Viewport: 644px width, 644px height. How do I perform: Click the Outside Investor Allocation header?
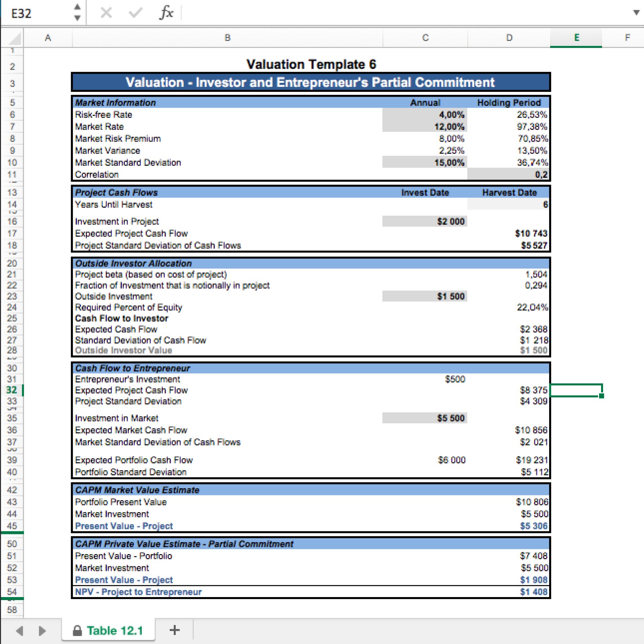pos(133,263)
